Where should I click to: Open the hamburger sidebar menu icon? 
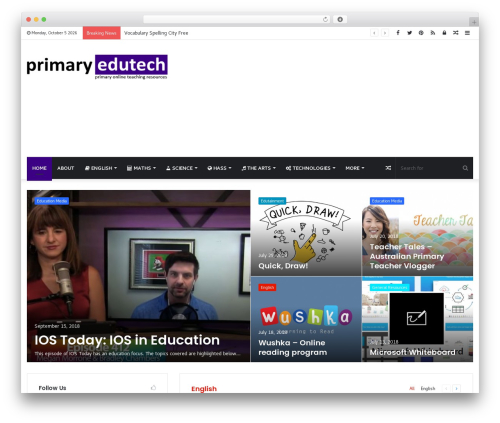click(467, 33)
